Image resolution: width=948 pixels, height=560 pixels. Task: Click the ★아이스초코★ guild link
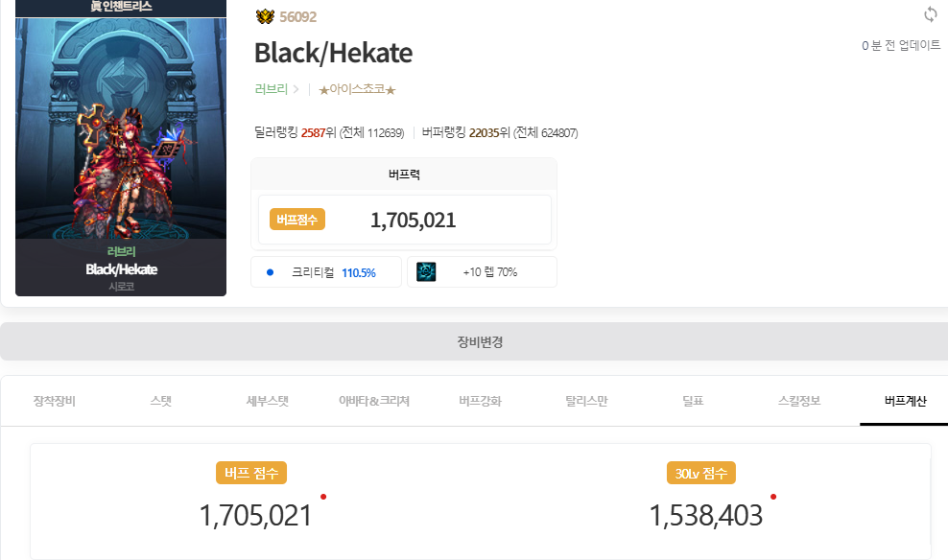pyautogui.click(x=357, y=89)
